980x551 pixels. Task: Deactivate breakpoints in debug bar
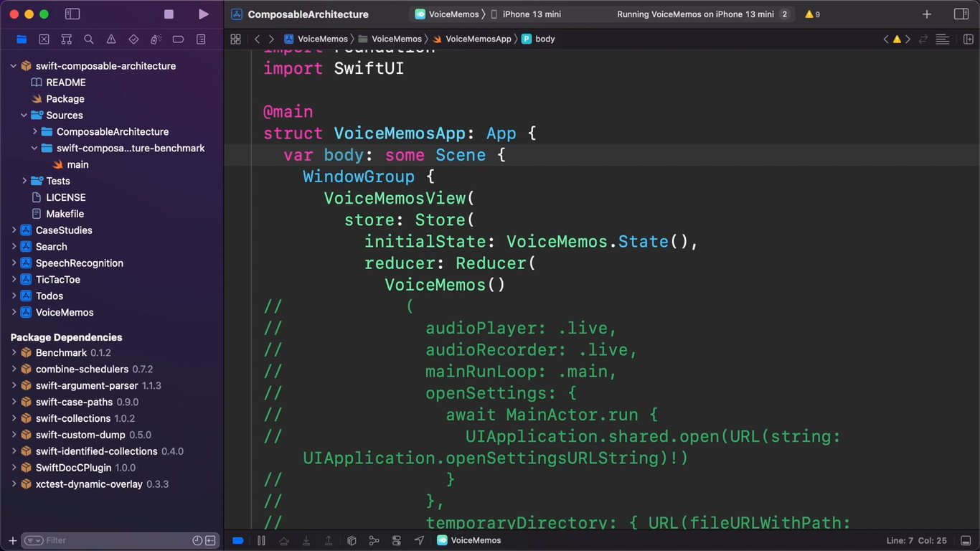point(238,540)
